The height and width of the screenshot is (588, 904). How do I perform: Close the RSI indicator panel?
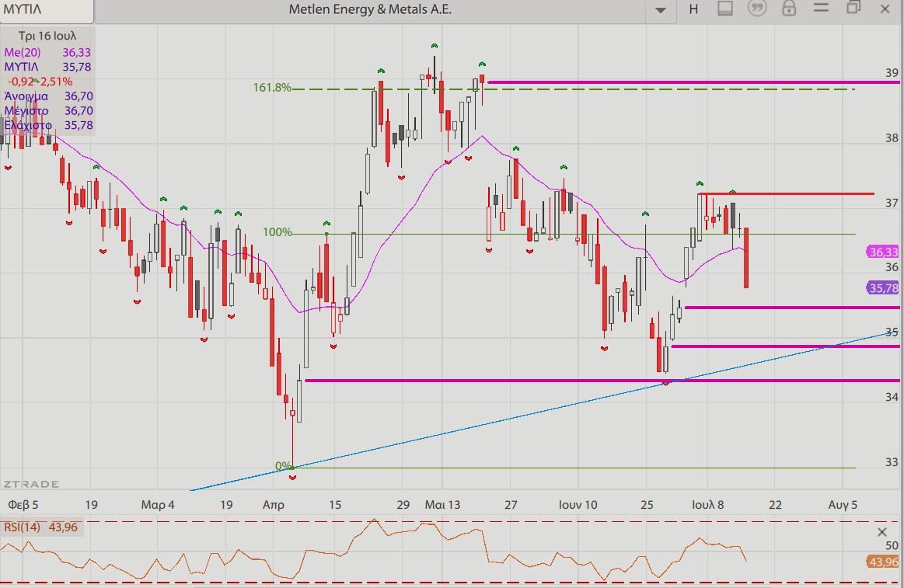click(881, 532)
